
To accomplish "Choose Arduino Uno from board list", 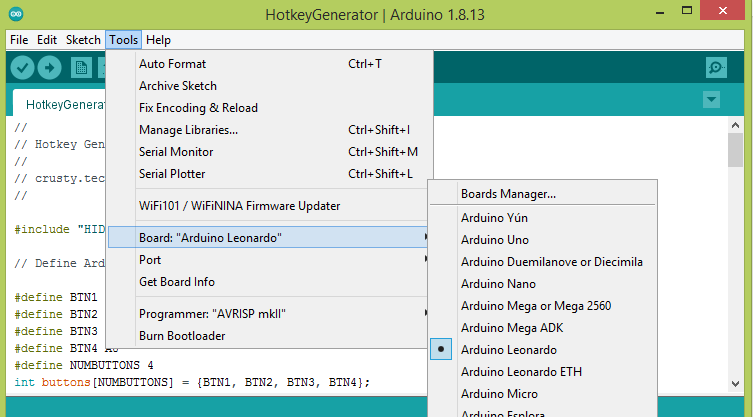I will coord(494,240).
